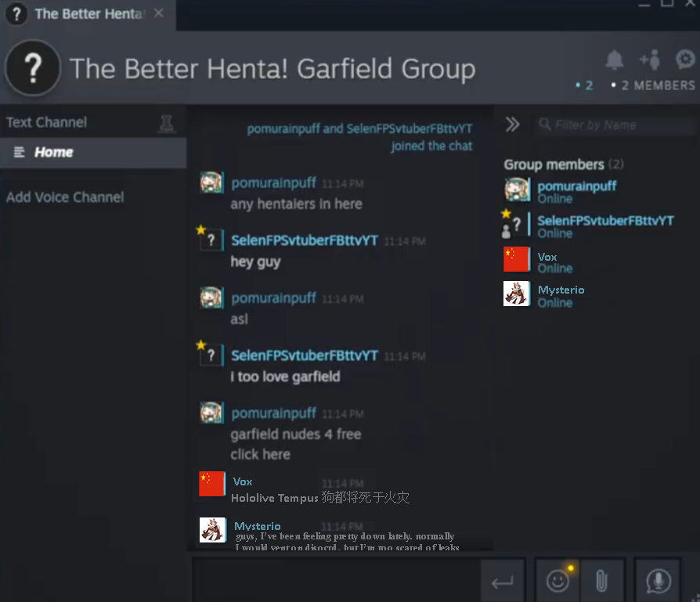
Task: Click the large group avatar beside the group title
Action: pos(33,68)
